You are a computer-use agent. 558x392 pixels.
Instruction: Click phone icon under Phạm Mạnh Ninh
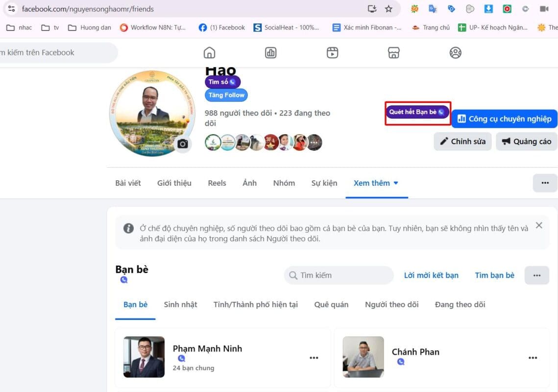[x=181, y=358]
